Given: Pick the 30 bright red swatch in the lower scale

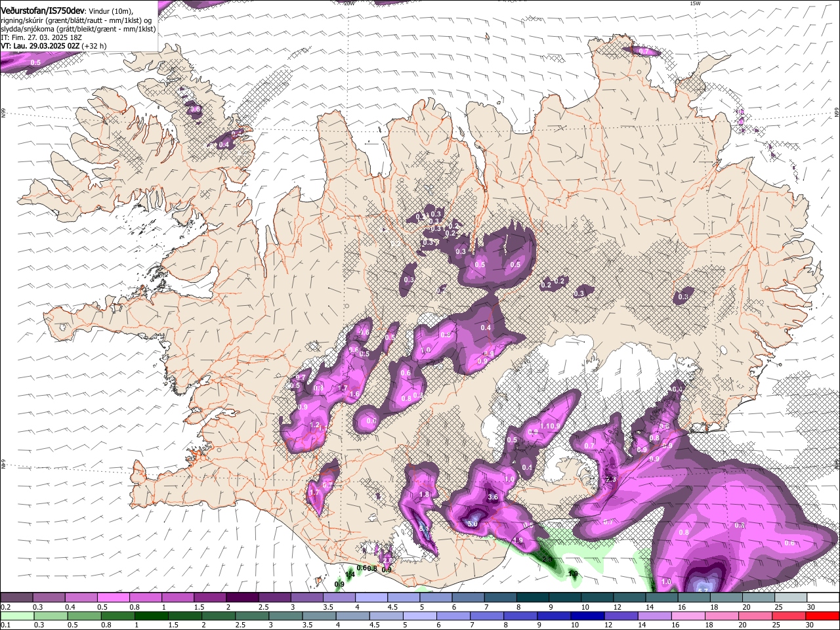Looking at the screenshot, I should 823,616.
